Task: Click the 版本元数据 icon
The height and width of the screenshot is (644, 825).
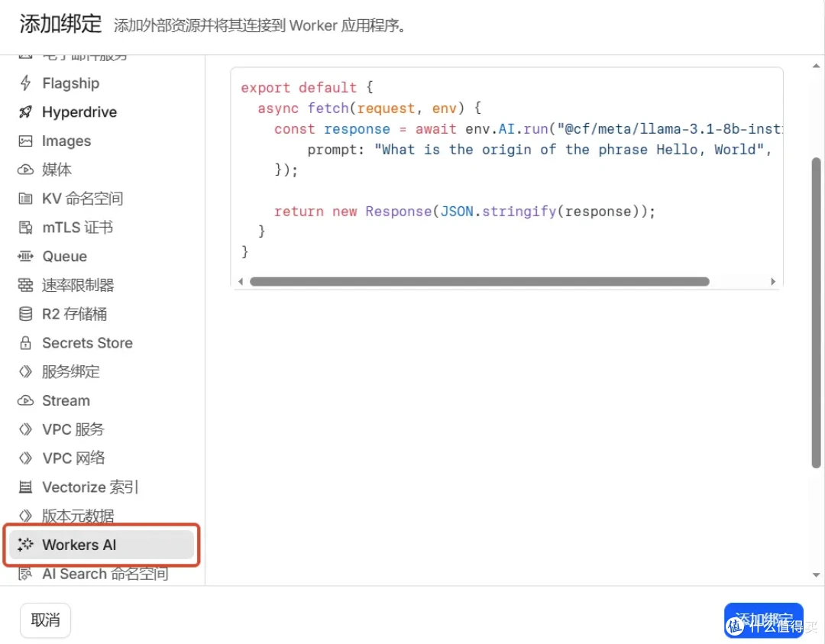Action: 25,516
